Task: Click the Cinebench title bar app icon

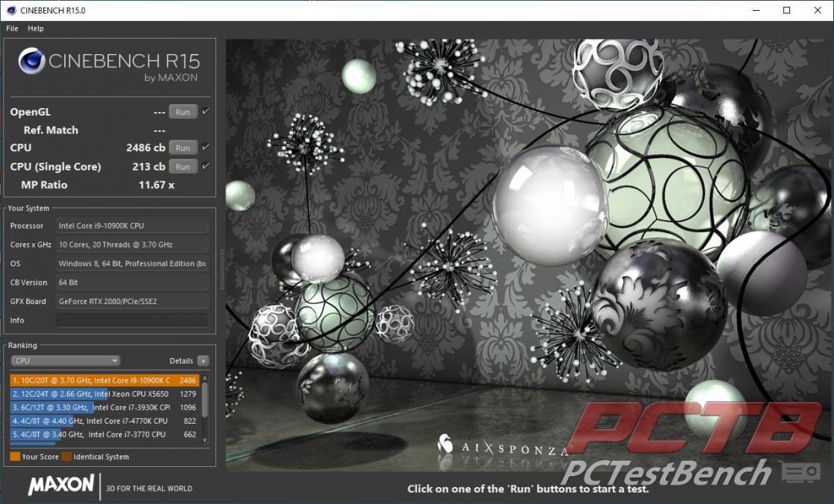Action: 11,10
